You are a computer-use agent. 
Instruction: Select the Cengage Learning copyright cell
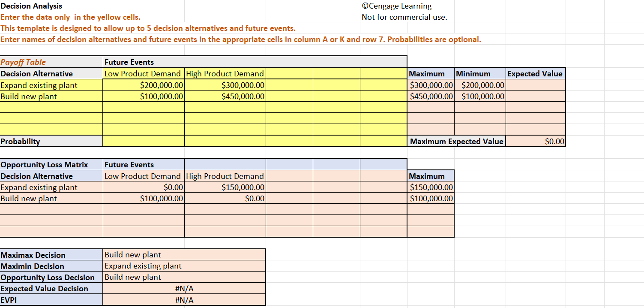coord(396,6)
